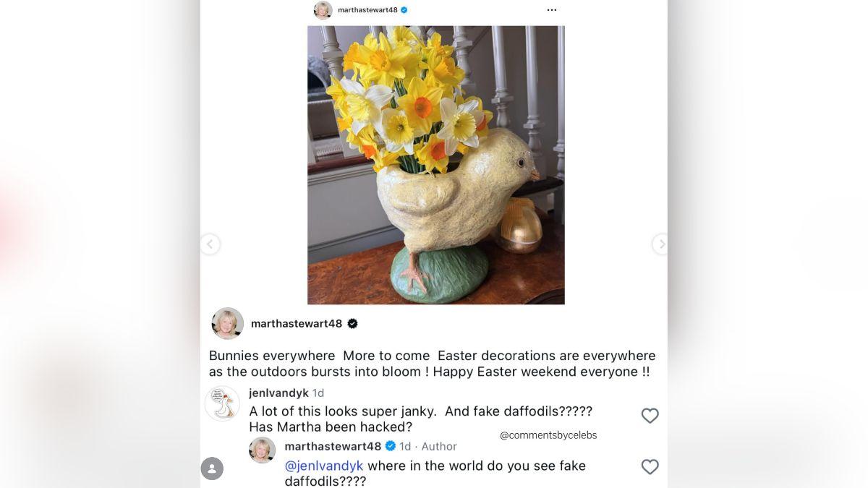Click the daffodil chick planter photo
This screenshot has width=868, height=488.
point(435,164)
